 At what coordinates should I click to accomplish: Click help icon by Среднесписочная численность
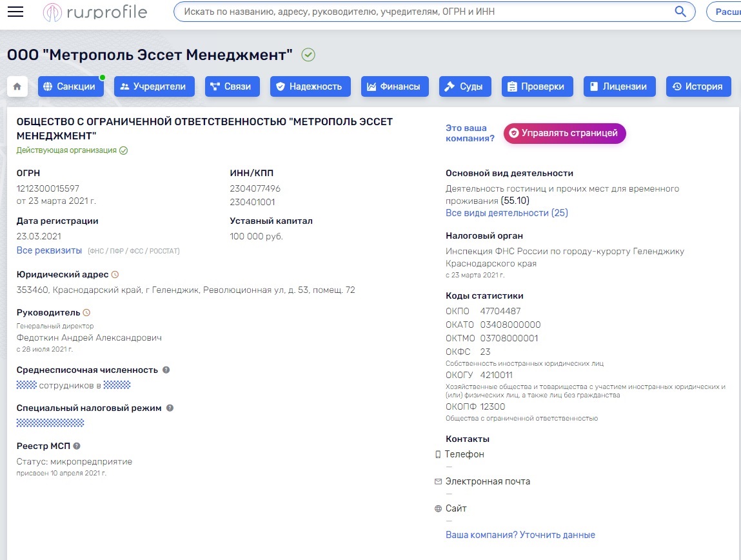tap(166, 370)
